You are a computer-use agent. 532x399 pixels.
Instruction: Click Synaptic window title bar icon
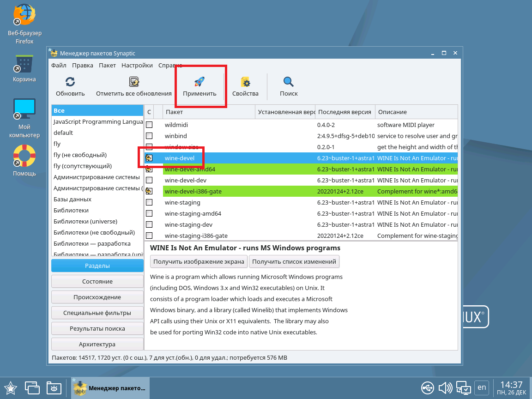point(53,53)
